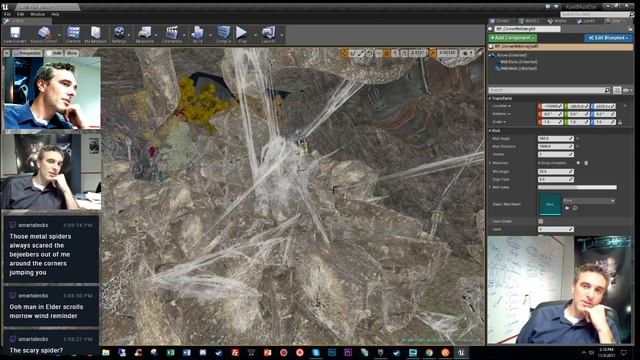The width and height of the screenshot is (640, 360).
Task: Click the Save Current toolbar icon
Action: tap(15, 34)
